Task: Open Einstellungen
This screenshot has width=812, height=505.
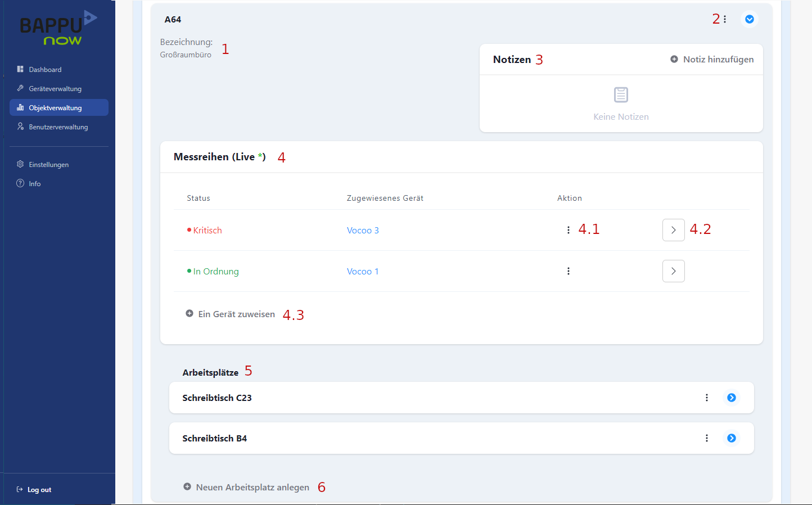Action: coord(59,164)
